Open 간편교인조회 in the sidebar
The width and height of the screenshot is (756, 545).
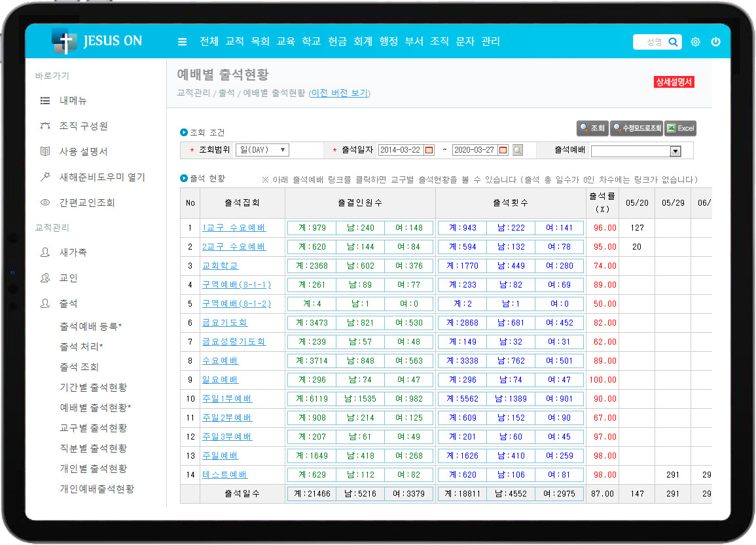click(87, 202)
